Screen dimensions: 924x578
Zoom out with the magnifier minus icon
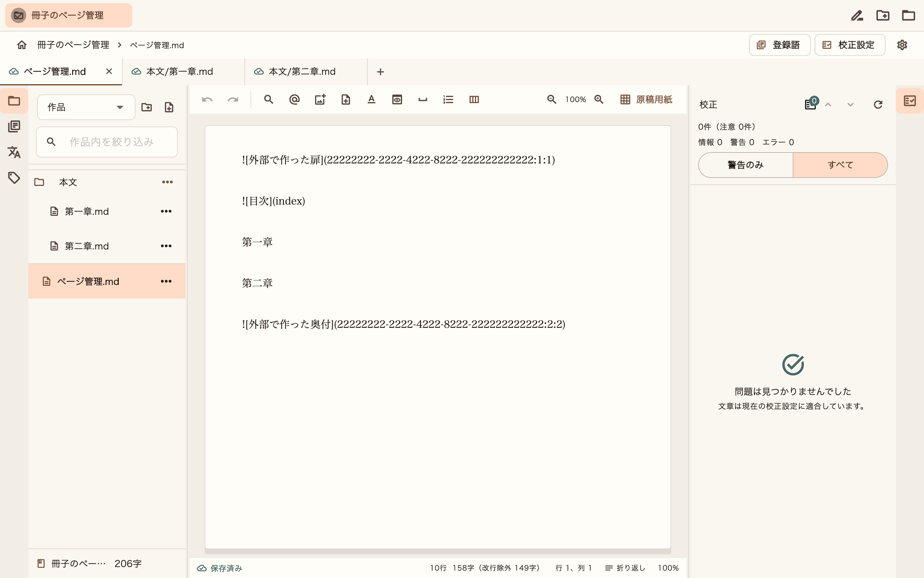(x=552, y=100)
